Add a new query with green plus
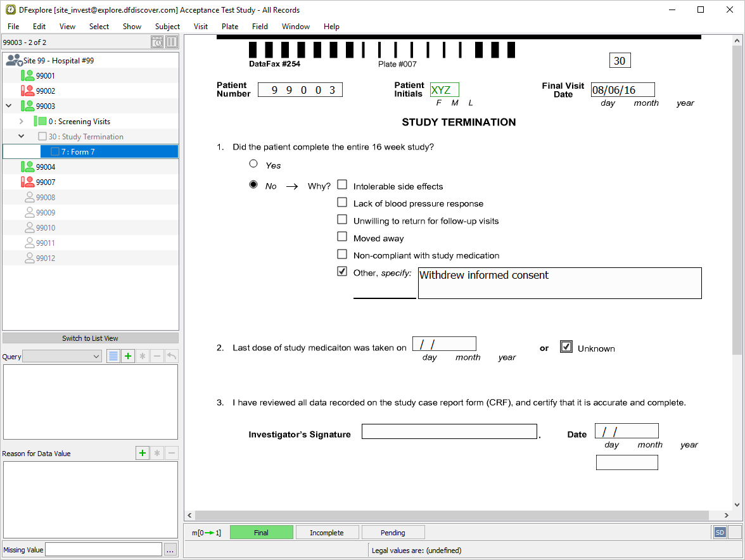This screenshot has height=560, width=745. click(x=128, y=356)
